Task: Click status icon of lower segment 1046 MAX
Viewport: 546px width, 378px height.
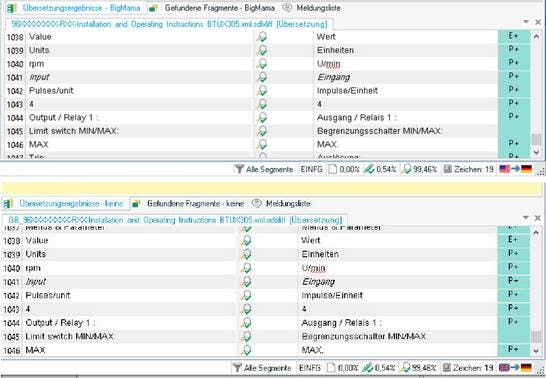Action: coord(246,350)
